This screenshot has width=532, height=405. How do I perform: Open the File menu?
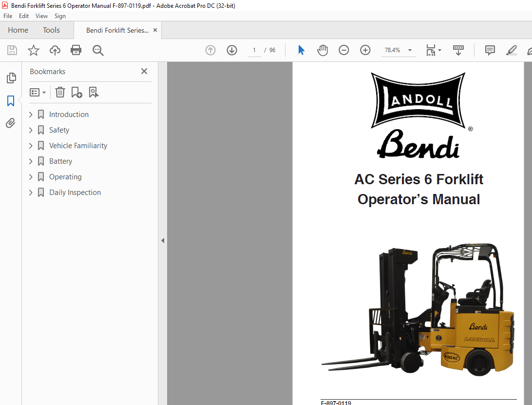8,16
